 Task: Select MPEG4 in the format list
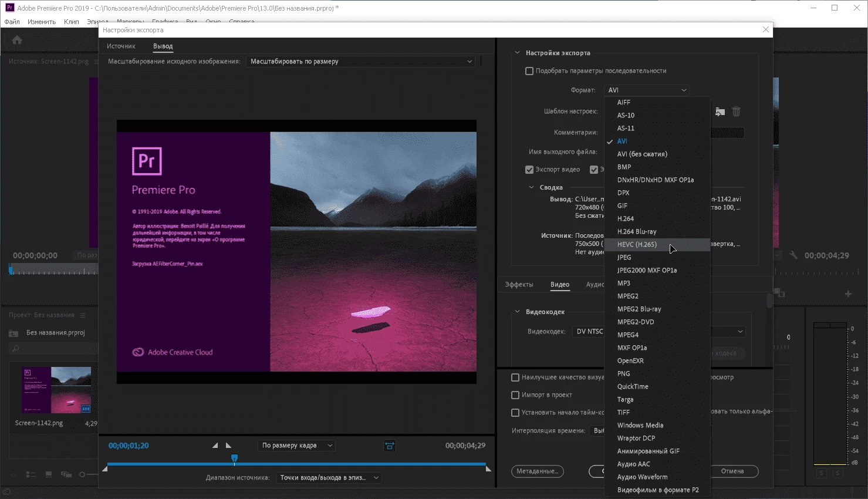tap(657, 335)
